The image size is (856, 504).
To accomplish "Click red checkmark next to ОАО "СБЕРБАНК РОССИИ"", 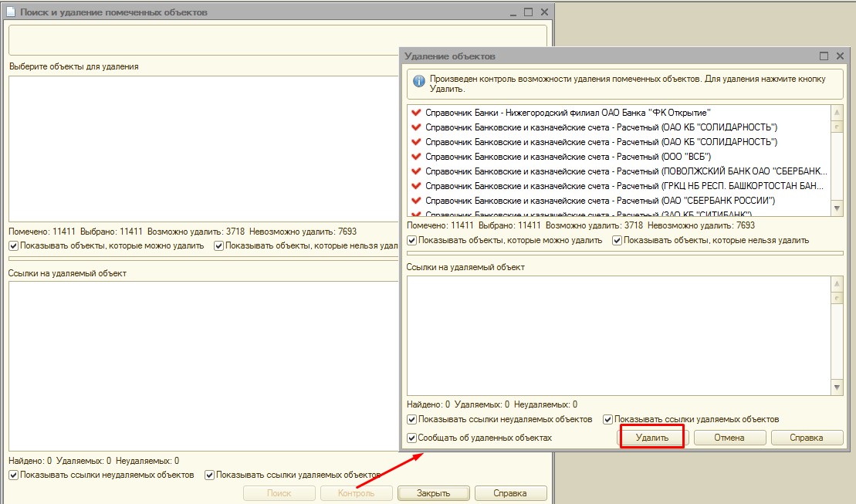I will click(x=417, y=201).
